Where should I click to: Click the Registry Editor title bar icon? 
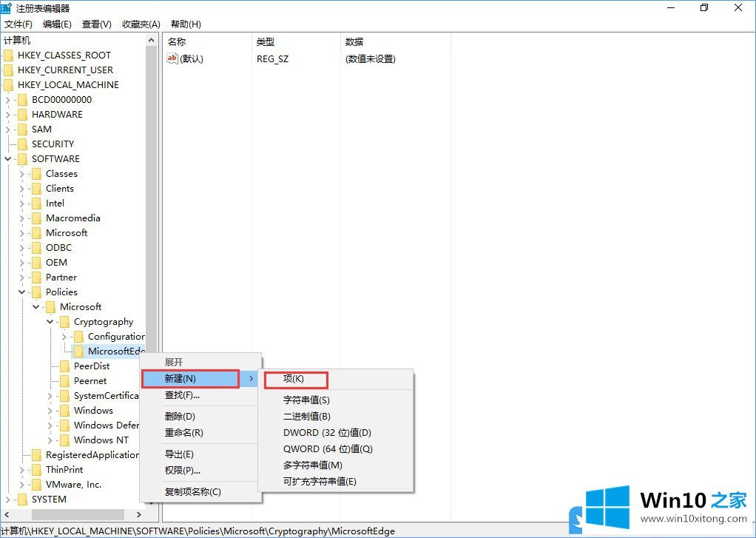pyautogui.click(x=6, y=8)
